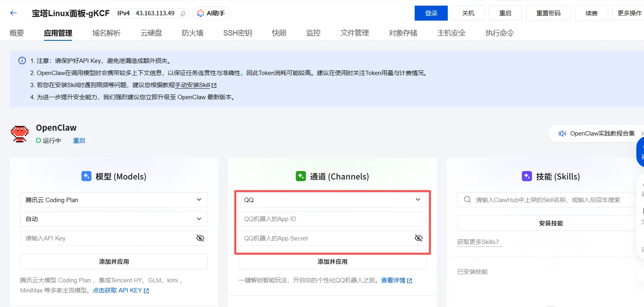This screenshot has height=307, width=644.
Task: Open the 查看详情 link
Action: coord(393,280)
